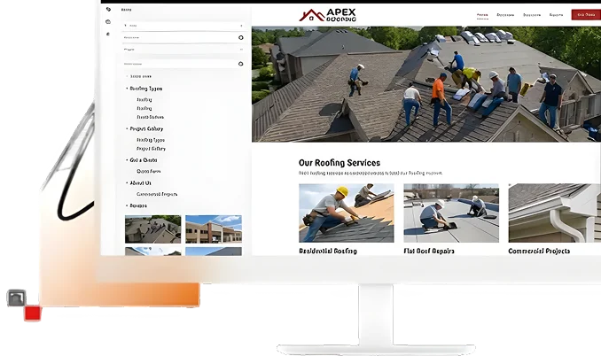This screenshot has width=601, height=364.
Task: Select the child item under About Us
Action: coord(157,194)
